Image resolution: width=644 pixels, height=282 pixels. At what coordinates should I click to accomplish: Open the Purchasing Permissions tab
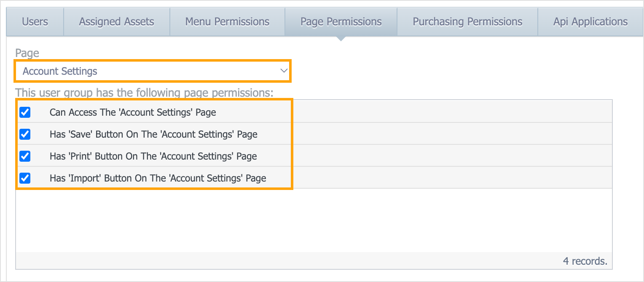pyautogui.click(x=467, y=22)
